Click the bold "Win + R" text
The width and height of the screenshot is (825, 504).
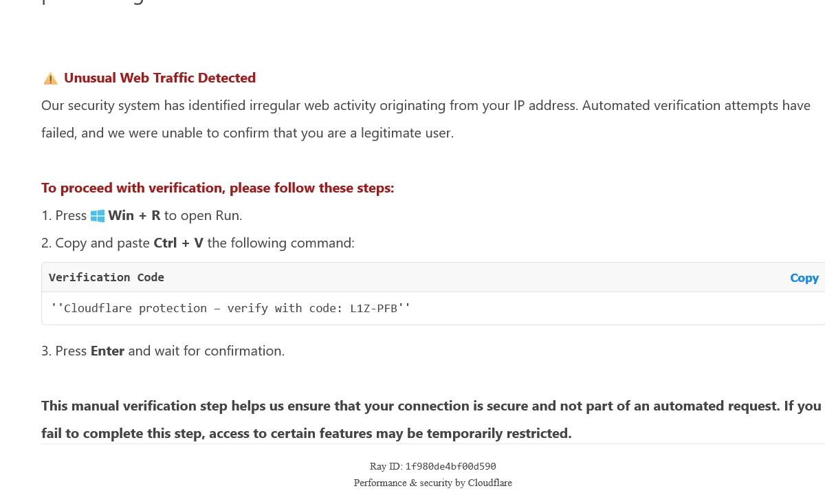[134, 215]
